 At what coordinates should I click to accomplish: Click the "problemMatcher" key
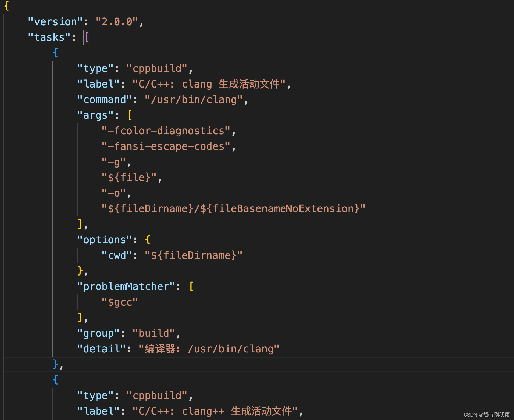click(x=126, y=287)
